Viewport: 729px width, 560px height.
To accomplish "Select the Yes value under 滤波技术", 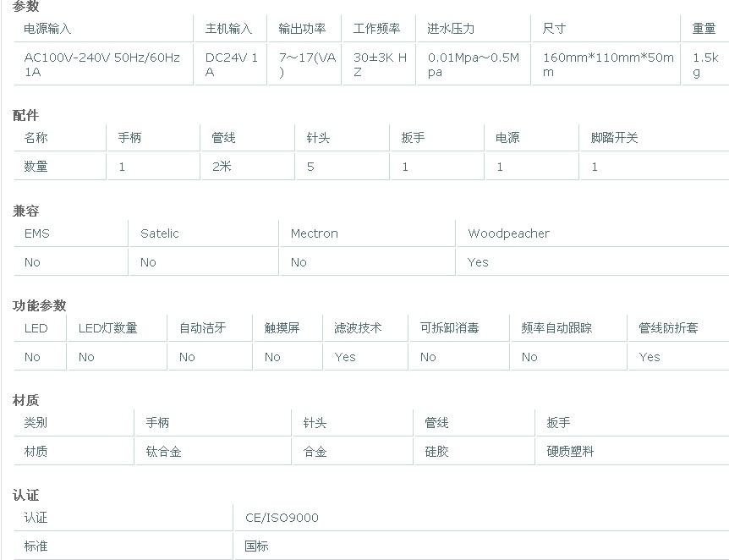I will pos(345,357).
